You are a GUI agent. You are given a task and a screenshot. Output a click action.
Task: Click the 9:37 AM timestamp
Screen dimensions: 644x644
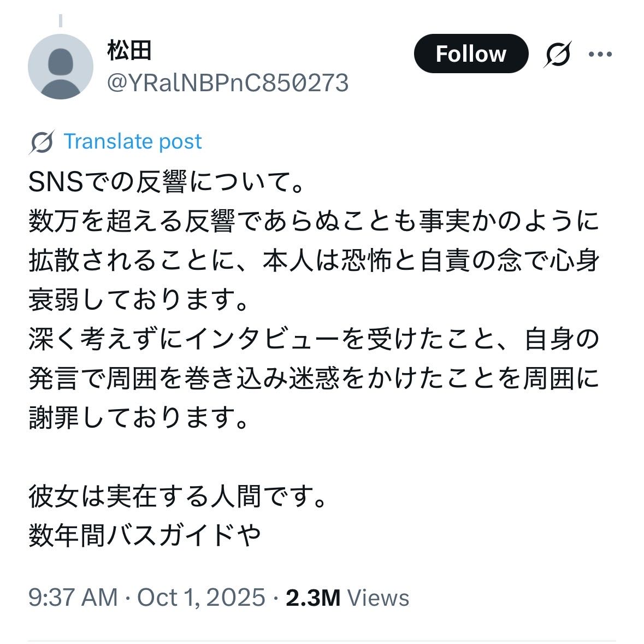73,598
